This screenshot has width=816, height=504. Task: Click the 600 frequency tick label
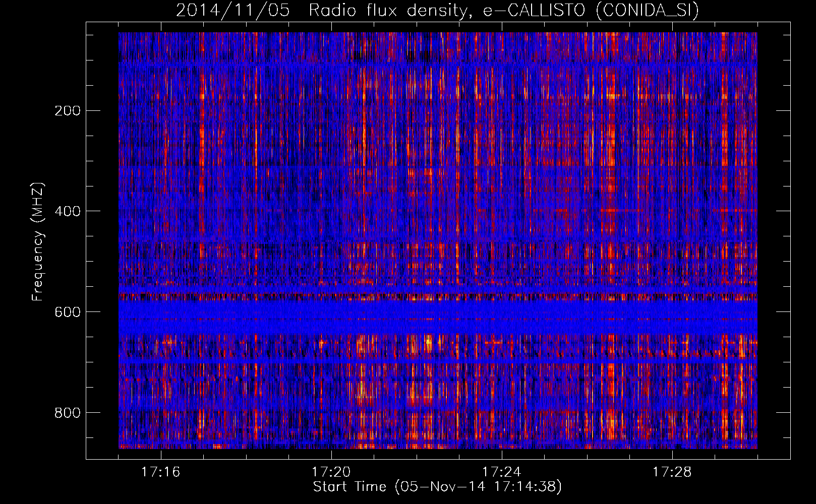click(x=68, y=312)
